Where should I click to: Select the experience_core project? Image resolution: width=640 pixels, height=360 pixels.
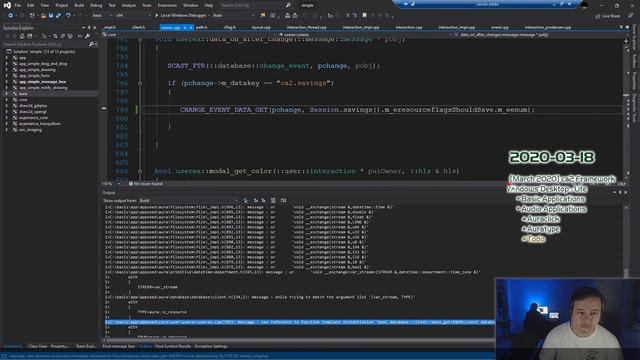point(33,118)
